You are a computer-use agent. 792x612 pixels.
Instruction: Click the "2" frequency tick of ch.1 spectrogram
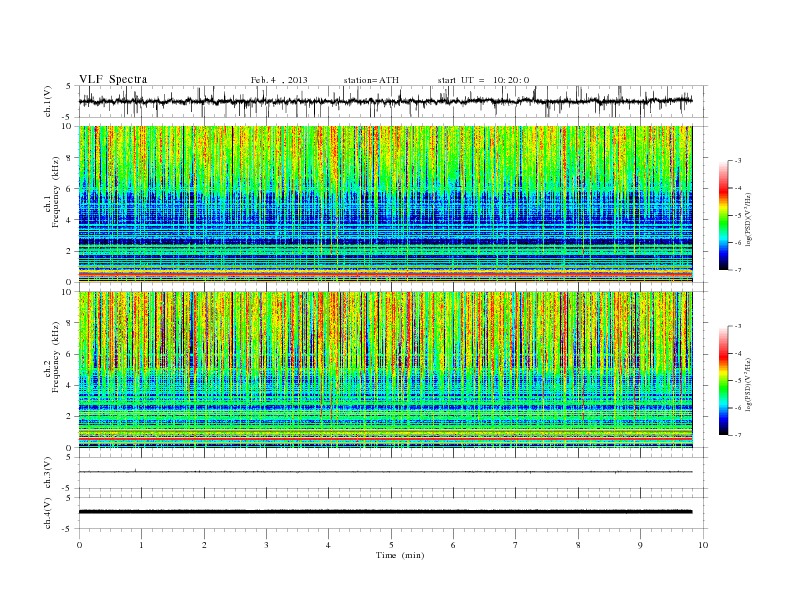[70, 251]
